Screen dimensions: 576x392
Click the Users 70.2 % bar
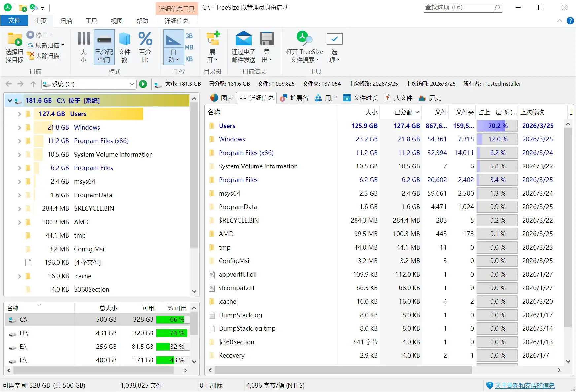(x=497, y=126)
